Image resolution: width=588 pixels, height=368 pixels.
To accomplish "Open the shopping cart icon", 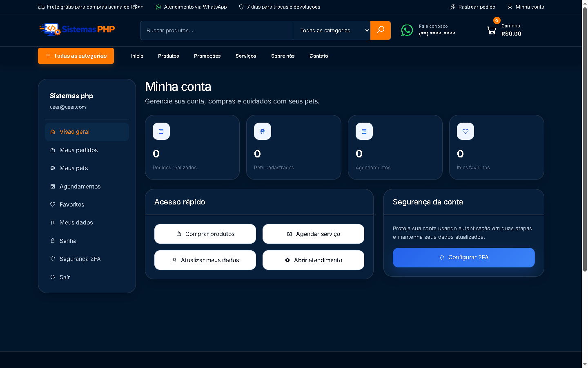I will [491, 30].
